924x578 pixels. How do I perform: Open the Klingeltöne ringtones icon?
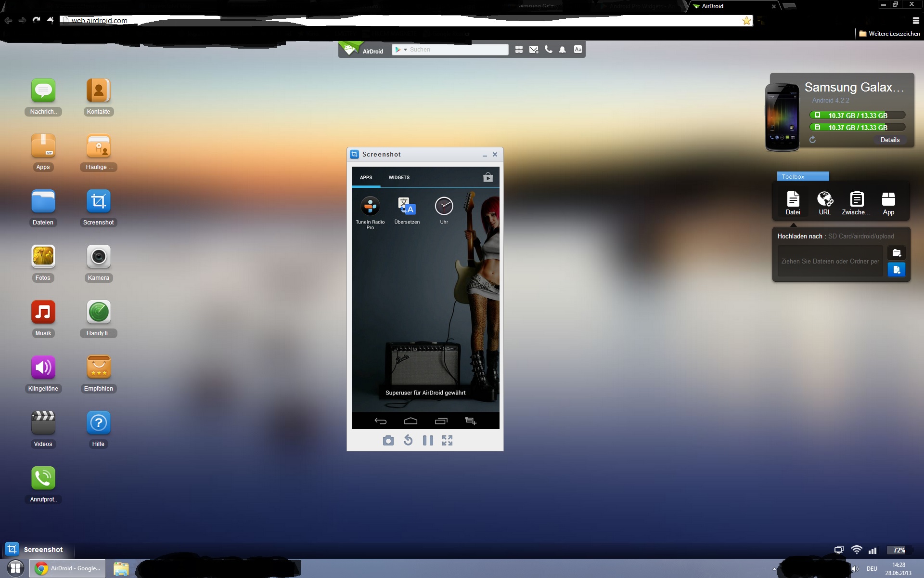[43, 368]
